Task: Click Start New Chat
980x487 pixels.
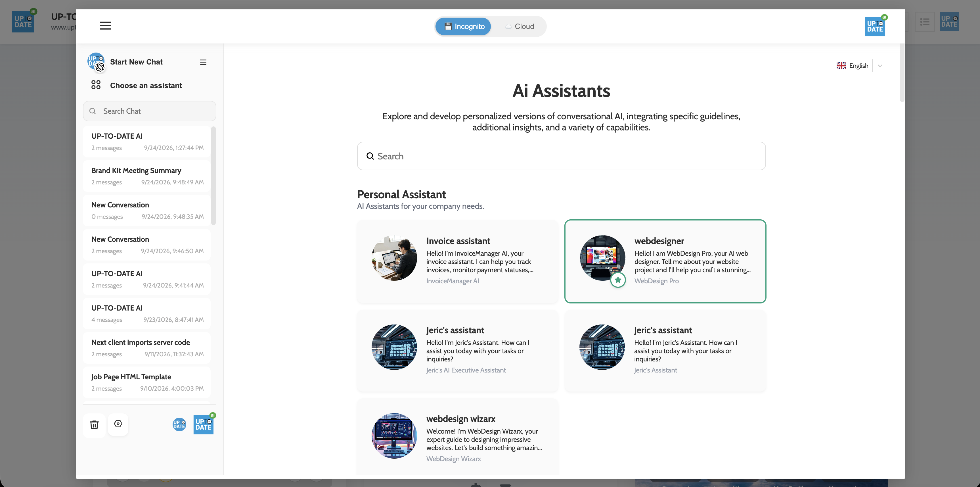Action: pos(136,62)
